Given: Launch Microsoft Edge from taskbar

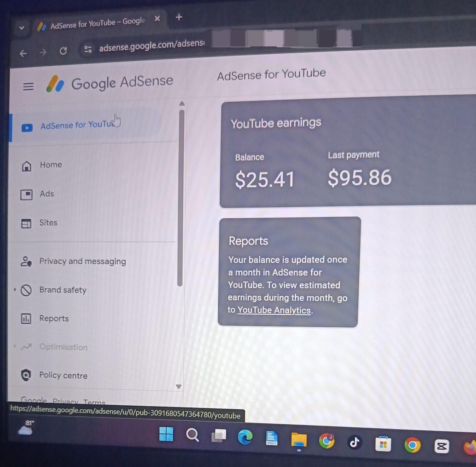Looking at the screenshot, I should 245,437.
